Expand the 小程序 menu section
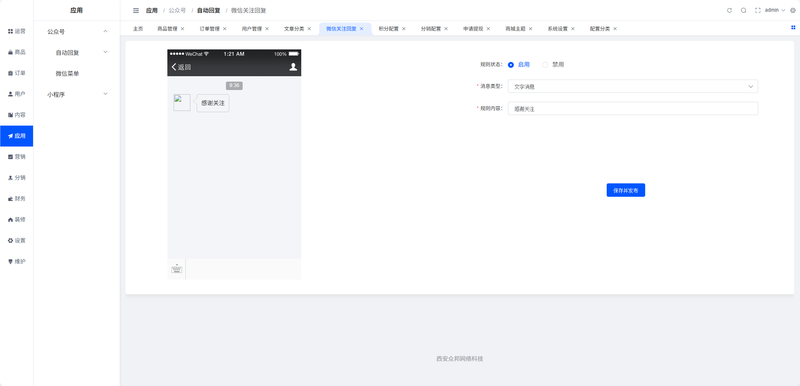The width and height of the screenshot is (800, 386). (x=106, y=94)
